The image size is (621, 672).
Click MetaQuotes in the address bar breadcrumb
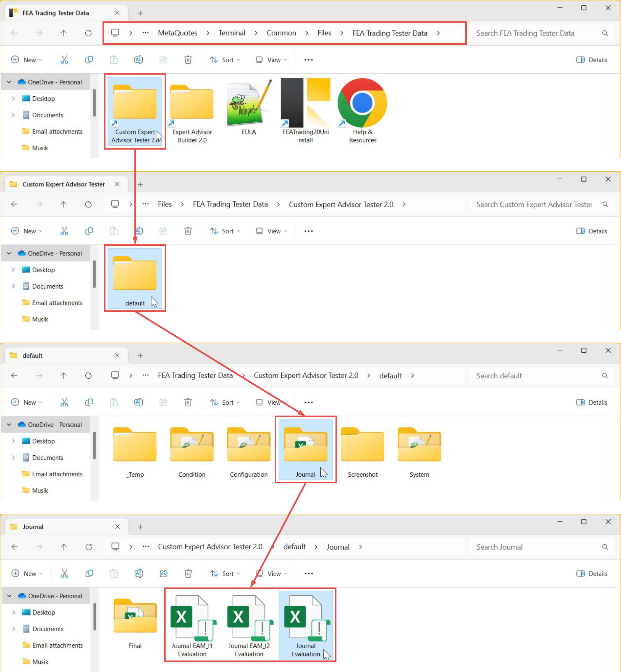coord(177,33)
